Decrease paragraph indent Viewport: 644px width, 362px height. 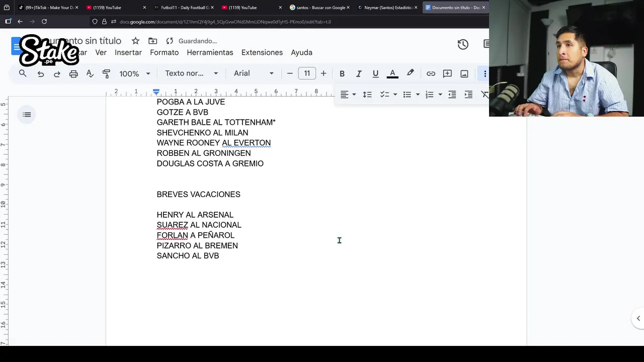452,95
